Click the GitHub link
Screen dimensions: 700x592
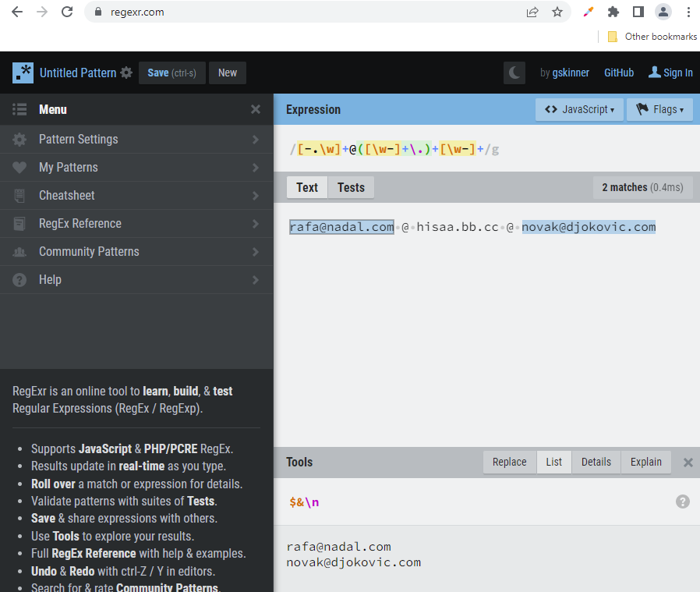(618, 72)
